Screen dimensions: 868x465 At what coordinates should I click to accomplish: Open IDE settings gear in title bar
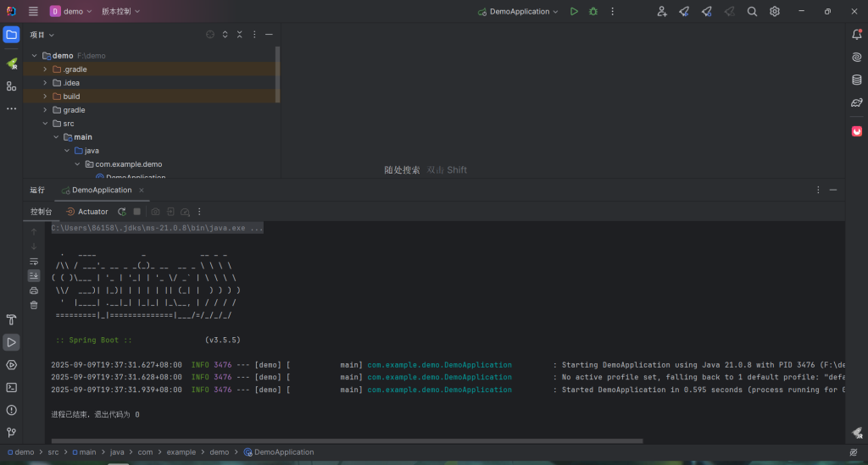pyautogui.click(x=774, y=12)
